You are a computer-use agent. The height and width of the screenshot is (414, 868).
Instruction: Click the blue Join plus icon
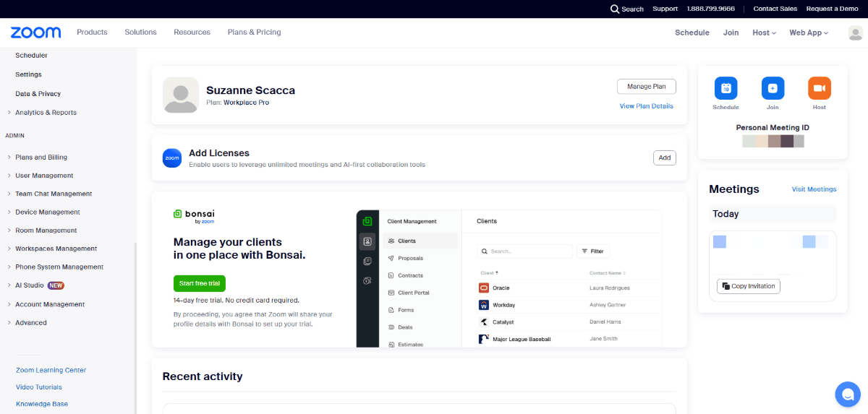(773, 88)
